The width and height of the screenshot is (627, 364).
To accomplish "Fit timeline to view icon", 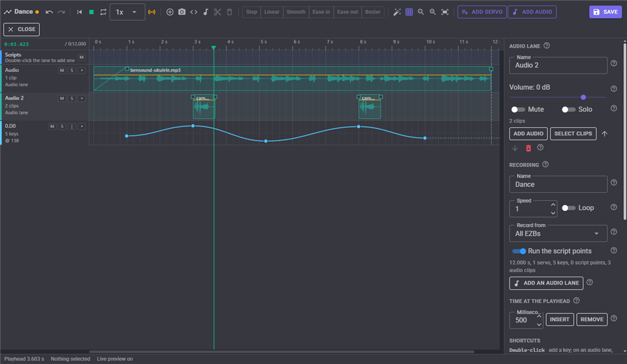I will point(445,12).
